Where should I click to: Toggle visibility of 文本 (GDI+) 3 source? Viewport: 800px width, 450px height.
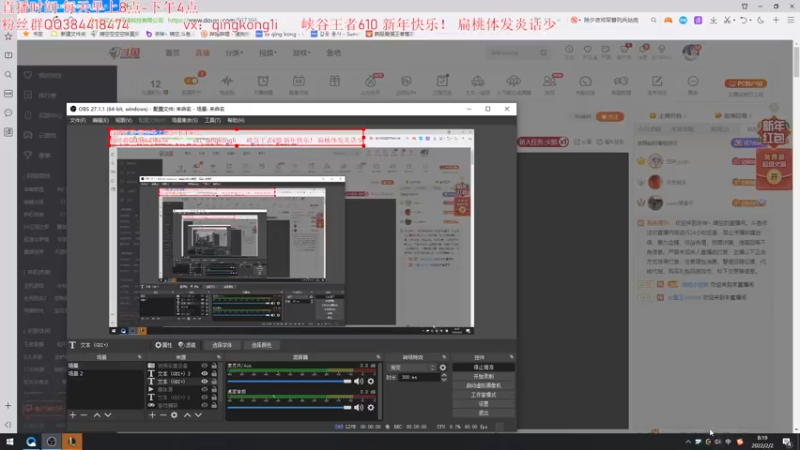point(205,373)
